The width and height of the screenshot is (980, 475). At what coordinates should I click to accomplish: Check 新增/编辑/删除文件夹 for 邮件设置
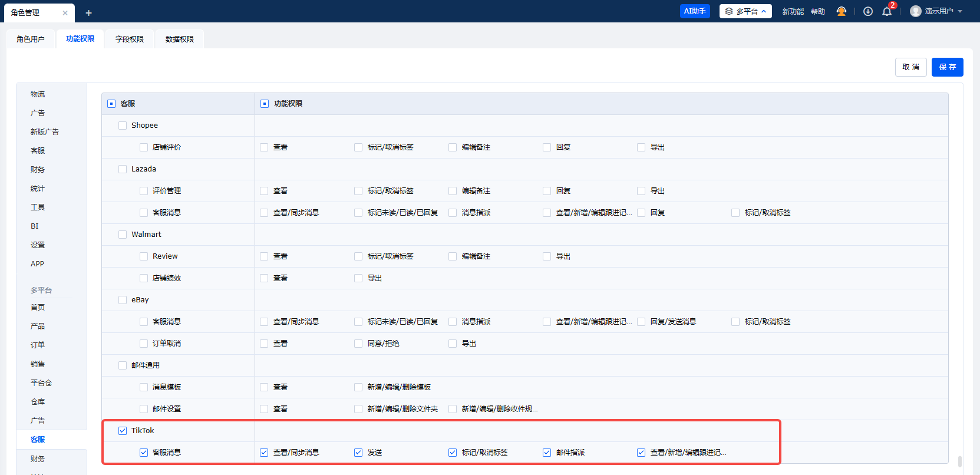click(358, 409)
